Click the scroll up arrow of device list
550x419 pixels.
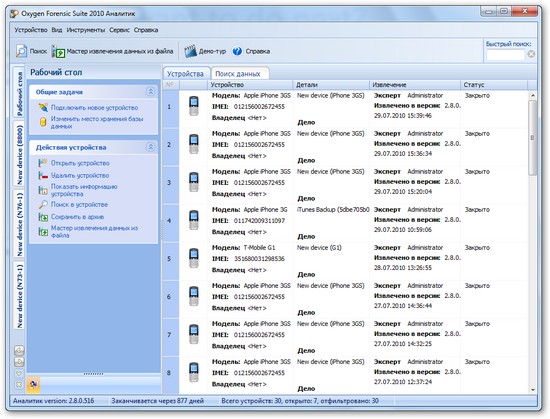click(x=532, y=95)
